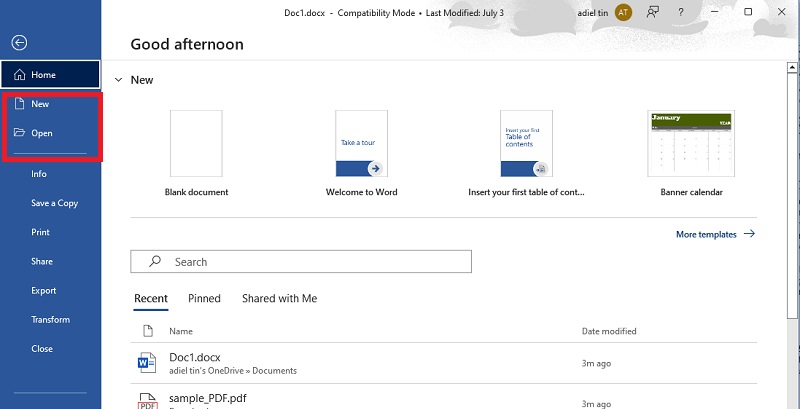Click the Open folder icon
This screenshot has height=409, width=800.
(19, 133)
